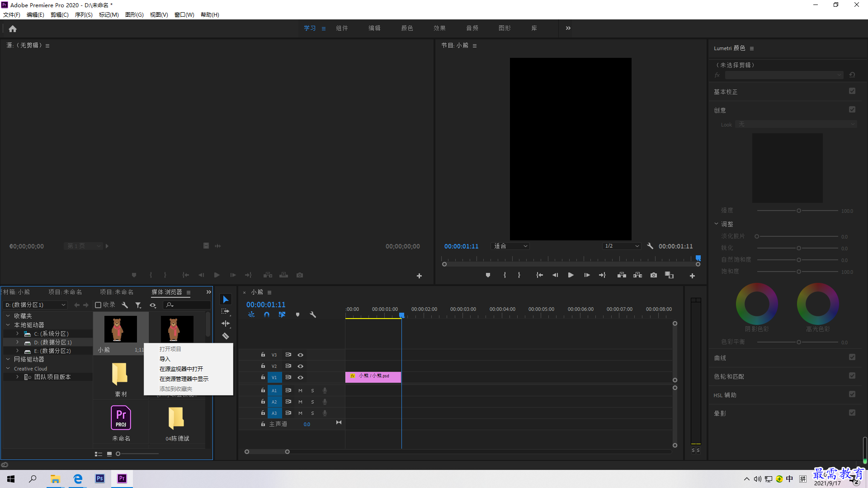Screen dimensions: 868x488
Task: Expand the E: (数据分区2) drive
Action: point(17,351)
